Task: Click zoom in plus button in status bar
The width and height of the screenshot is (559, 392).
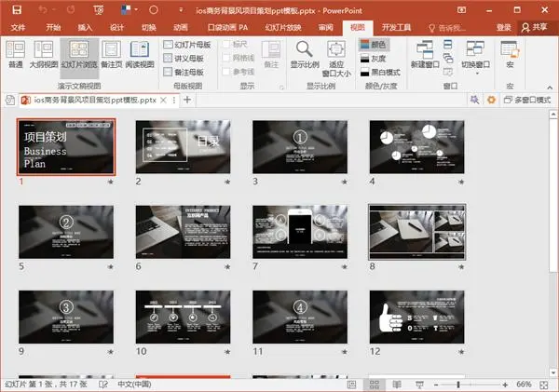Action: [x=505, y=385]
